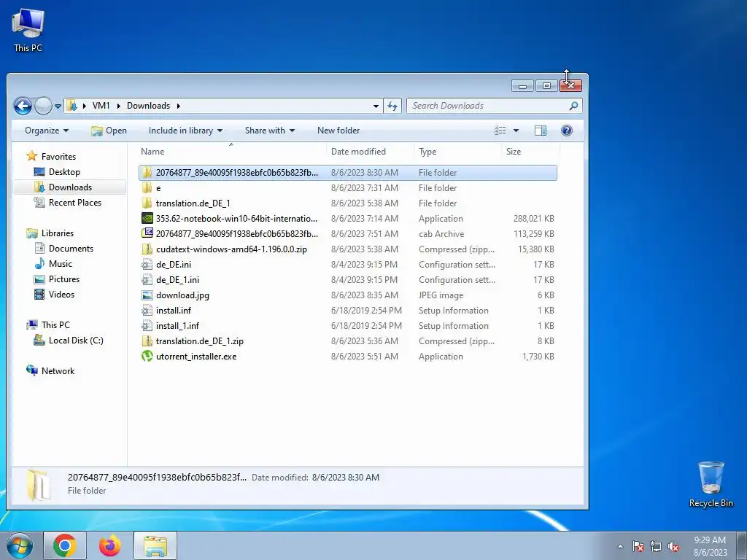
Task: Select Local Disk (C:) in navigation pane
Action: [x=69, y=340]
